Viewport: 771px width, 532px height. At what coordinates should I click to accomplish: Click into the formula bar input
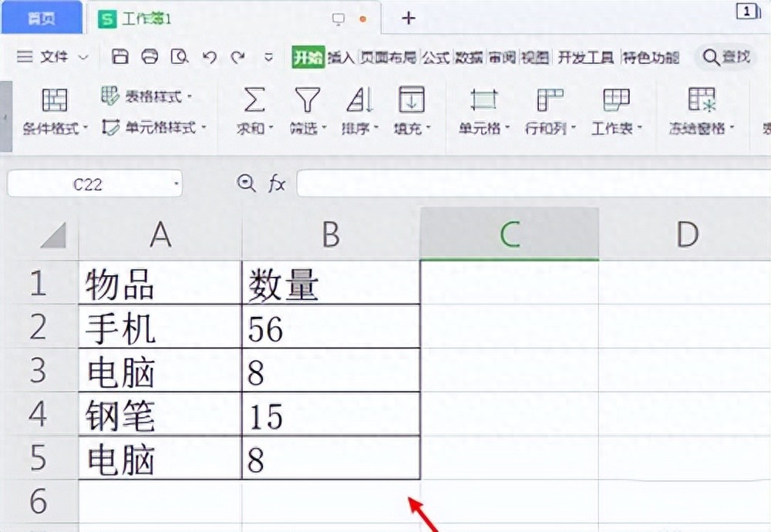point(534,184)
